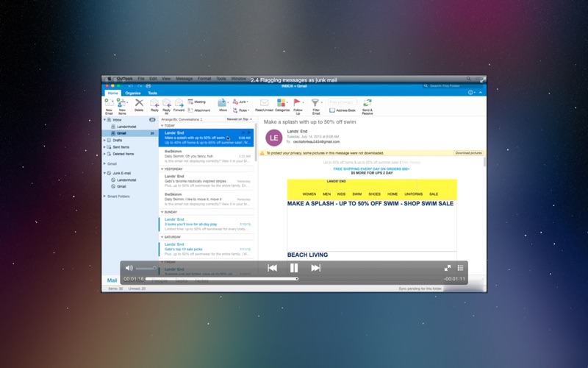
Task: Click the Meeting button in ribbon
Action: [197, 102]
